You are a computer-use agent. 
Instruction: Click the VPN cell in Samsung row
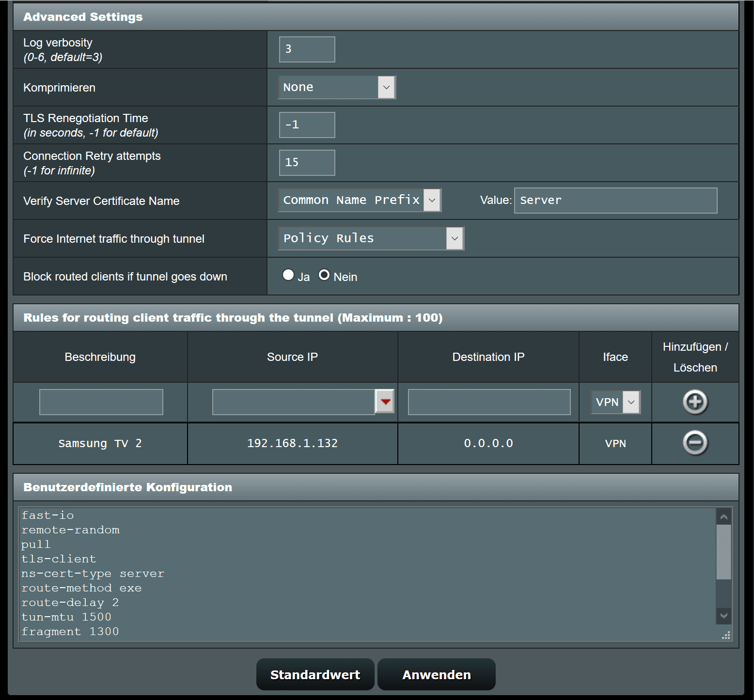click(615, 443)
